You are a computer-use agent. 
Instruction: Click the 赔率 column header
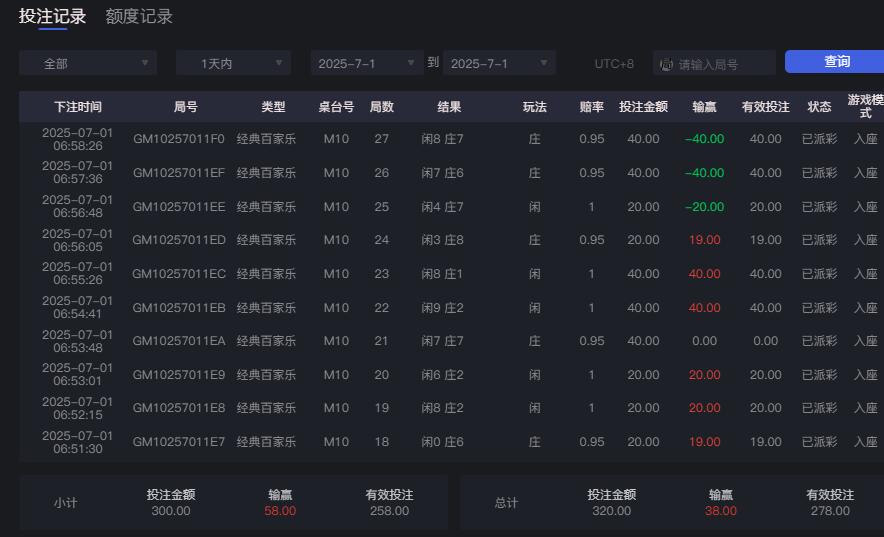[x=591, y=106]
